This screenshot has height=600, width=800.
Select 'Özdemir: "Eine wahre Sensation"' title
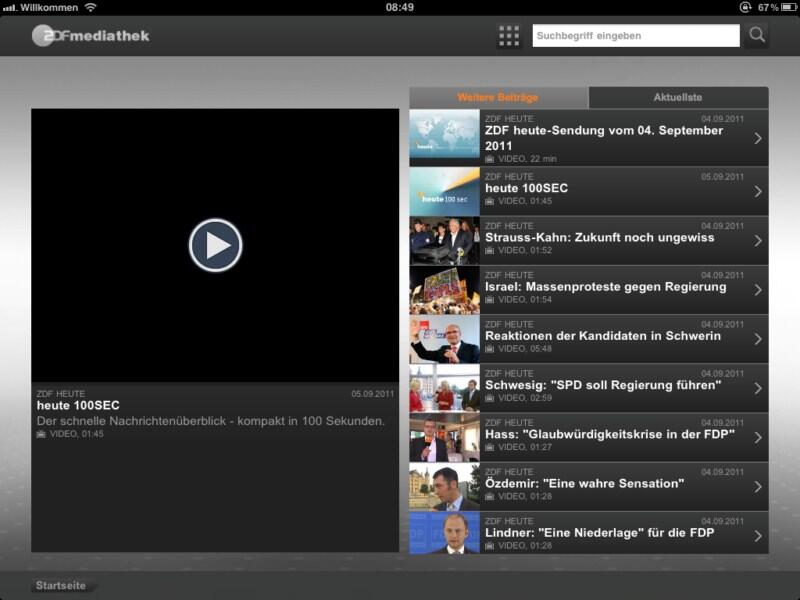585,484
